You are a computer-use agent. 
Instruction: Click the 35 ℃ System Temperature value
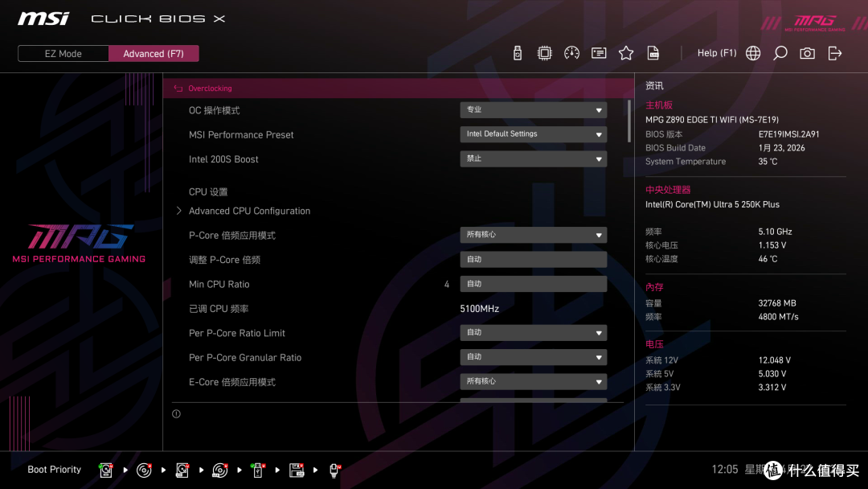pyautogui.click(x=768, y=161)
